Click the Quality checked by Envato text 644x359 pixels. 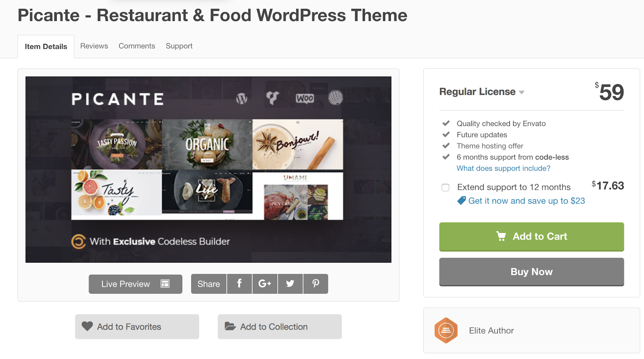pos(501,124)
